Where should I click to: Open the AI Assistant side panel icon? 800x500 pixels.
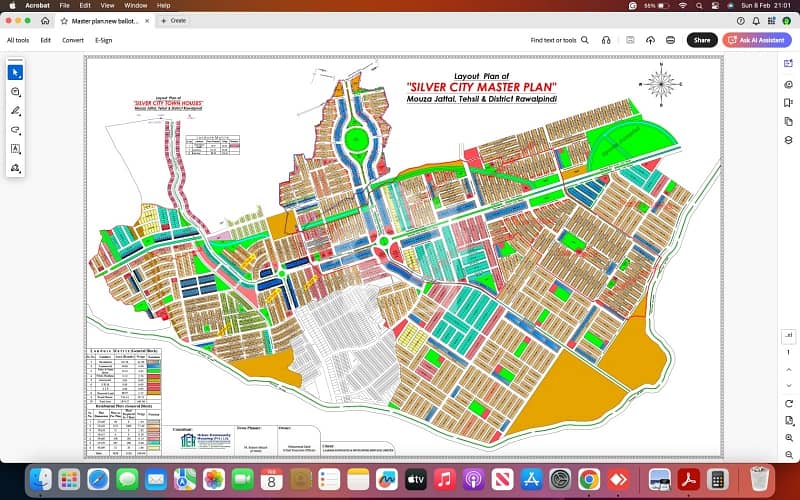coord(788,64)
